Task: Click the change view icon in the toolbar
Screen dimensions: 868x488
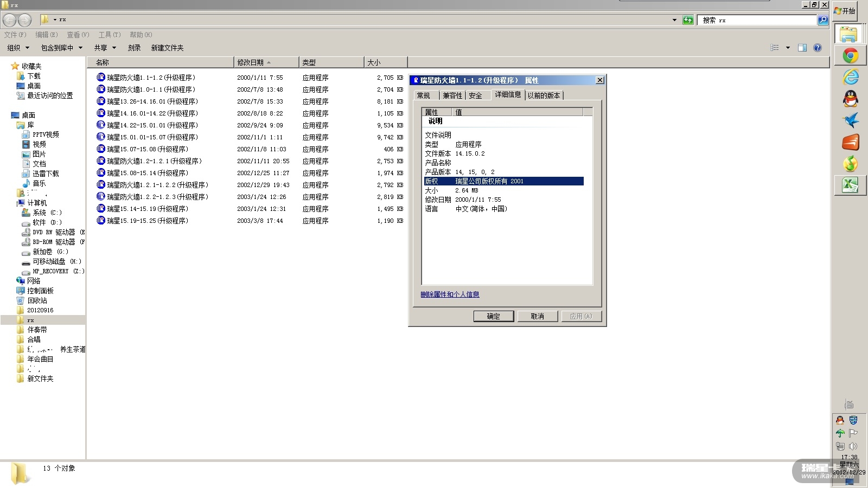Action: [775, 48]
